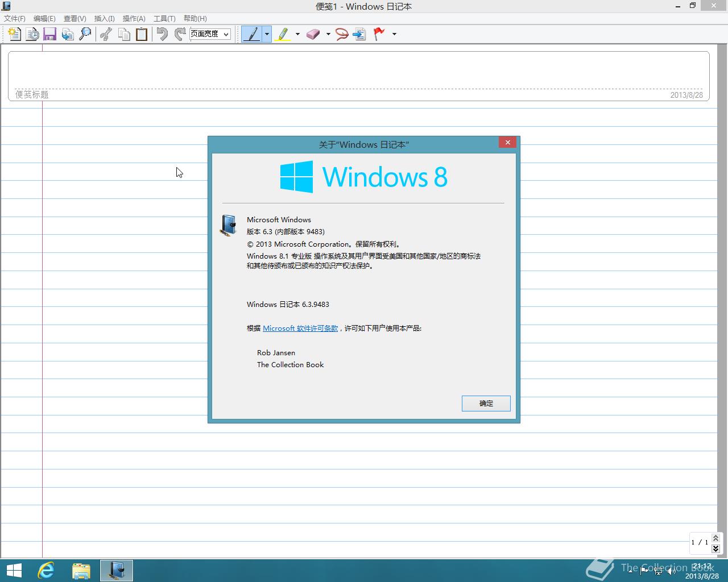Open the Eraser size dropdown arrow
Screen dimensions: 728x582
[328, 34]
